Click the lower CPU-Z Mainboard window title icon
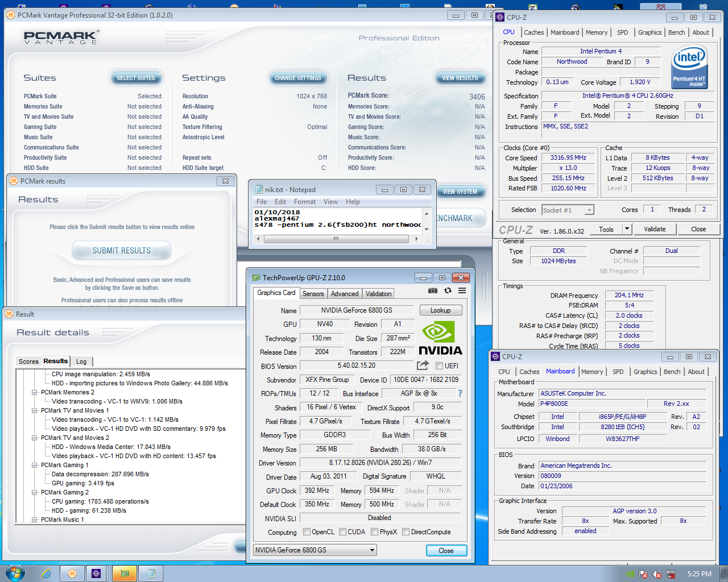The width and height of the screenshot is (728, 582). pos(495,356)
